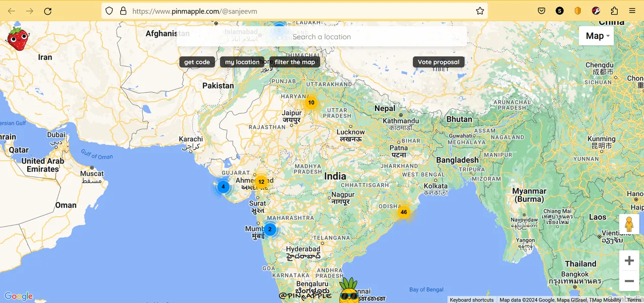Viewport: 644px width, 303px height.
Task: Bookmark page with the star icon
Action: coord(480,11)
